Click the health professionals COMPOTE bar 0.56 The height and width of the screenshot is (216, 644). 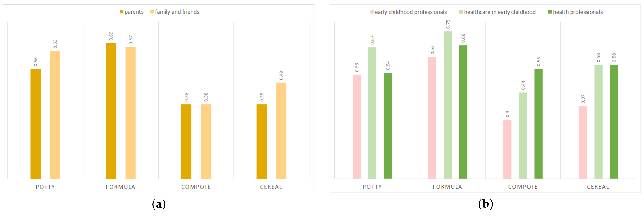click(x=539, y=124)
